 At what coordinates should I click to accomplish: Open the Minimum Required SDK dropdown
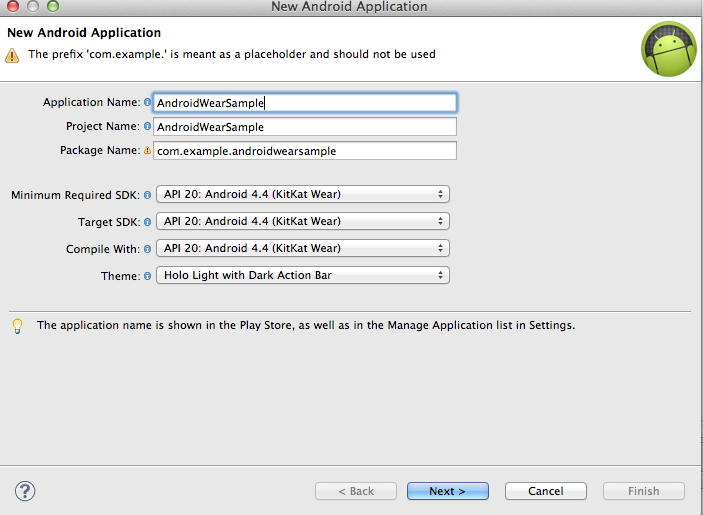coord(303,194)
